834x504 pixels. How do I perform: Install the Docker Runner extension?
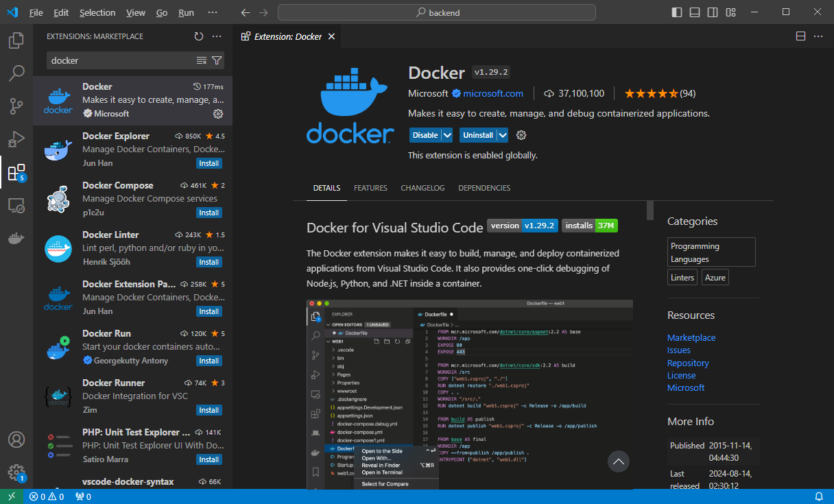(209, 410)
